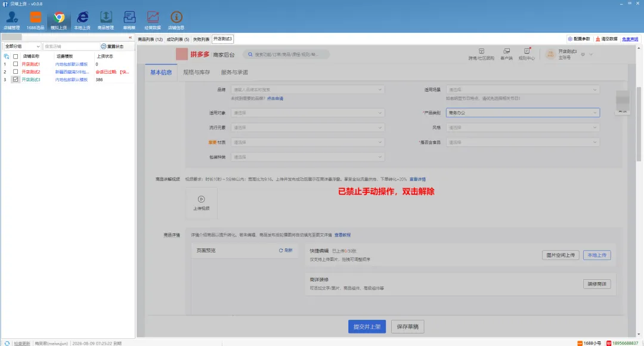Screen dimensions: 644x346
Task: Uncheck the box for 开店测试3
Action: [16, 80]
